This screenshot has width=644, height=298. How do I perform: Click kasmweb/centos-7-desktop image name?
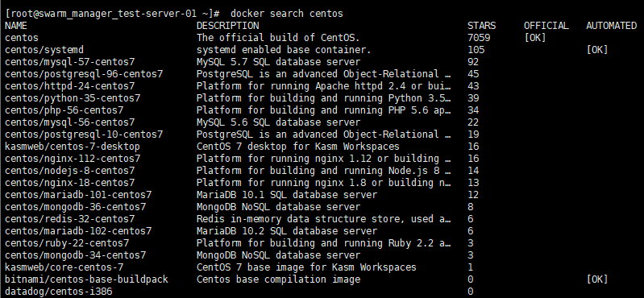73,147
